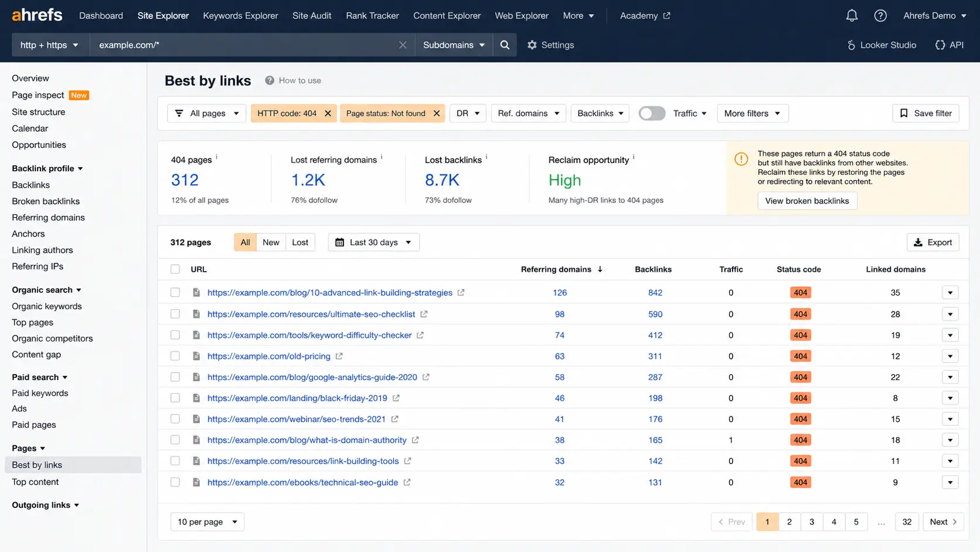Toggle the Traffic filter switch

point(652,113)
